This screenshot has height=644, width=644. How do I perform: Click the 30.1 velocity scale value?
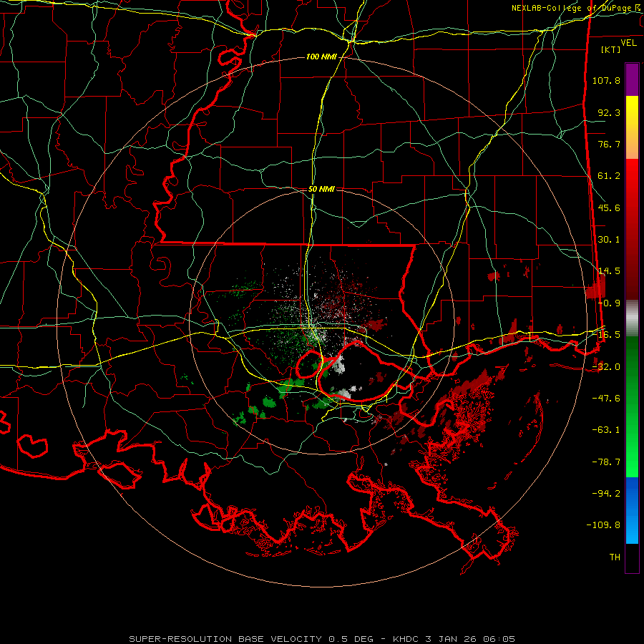(609, 240)
